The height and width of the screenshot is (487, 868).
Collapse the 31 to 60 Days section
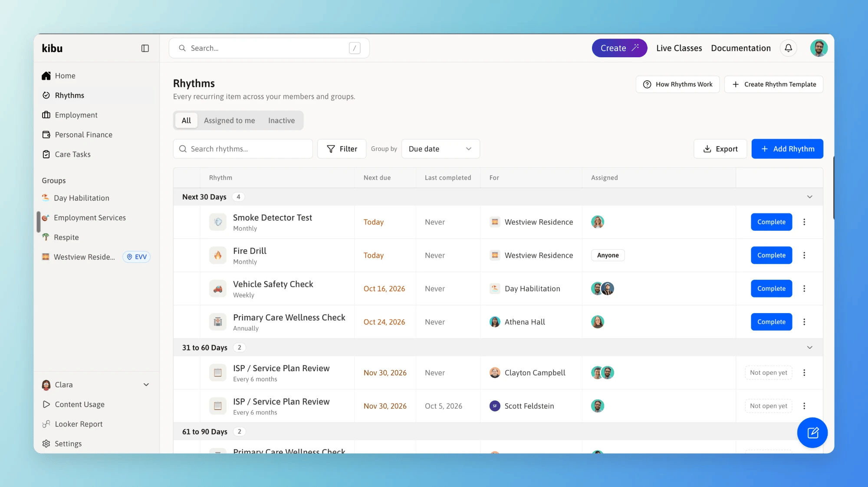809,348
